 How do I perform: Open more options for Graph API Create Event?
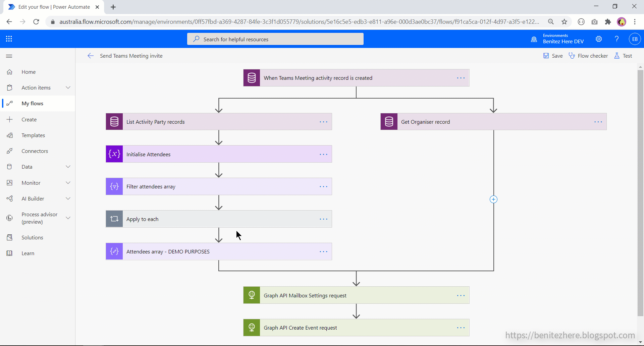(461, 328)
